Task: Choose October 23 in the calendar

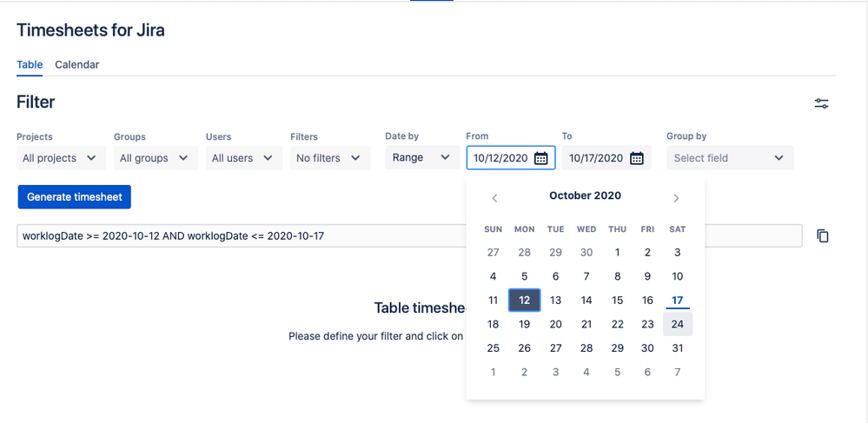Action: [647, 324]
